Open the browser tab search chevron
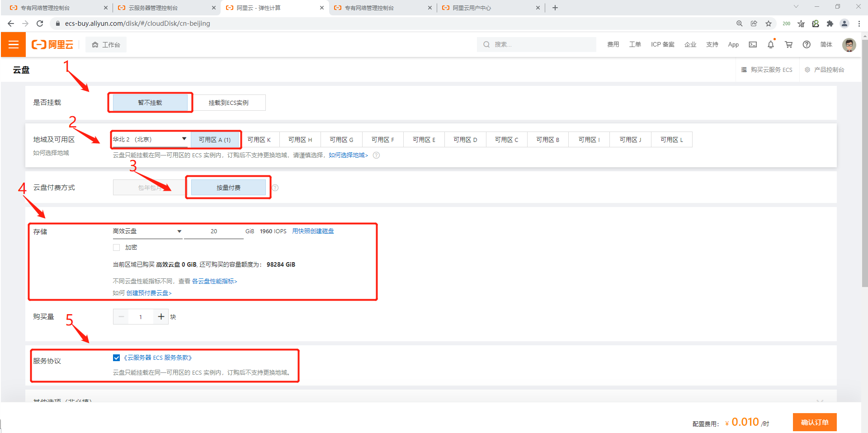868x433 pixels. 796,6
